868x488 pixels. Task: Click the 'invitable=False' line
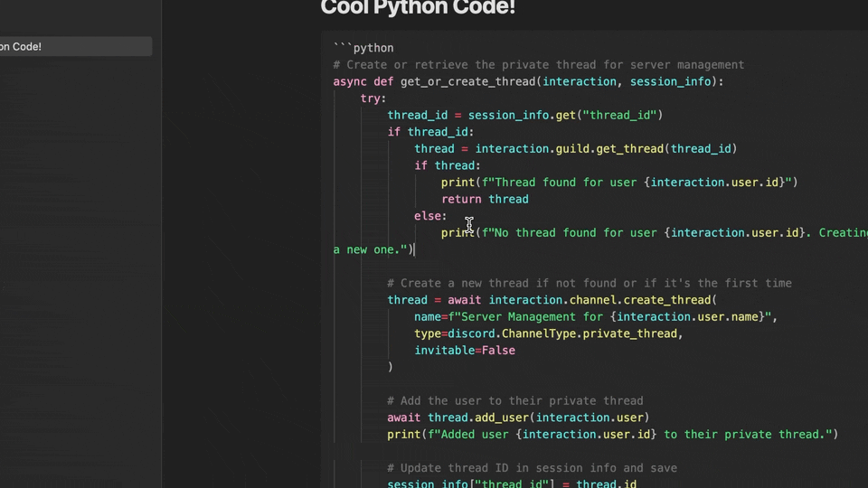465,351
